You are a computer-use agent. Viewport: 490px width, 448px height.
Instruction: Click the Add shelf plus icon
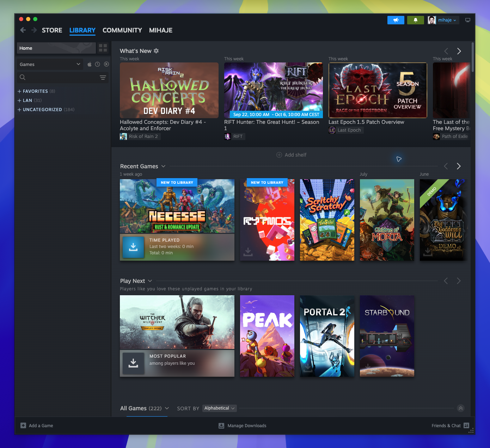pyautogui.click(x=279, y=155)
